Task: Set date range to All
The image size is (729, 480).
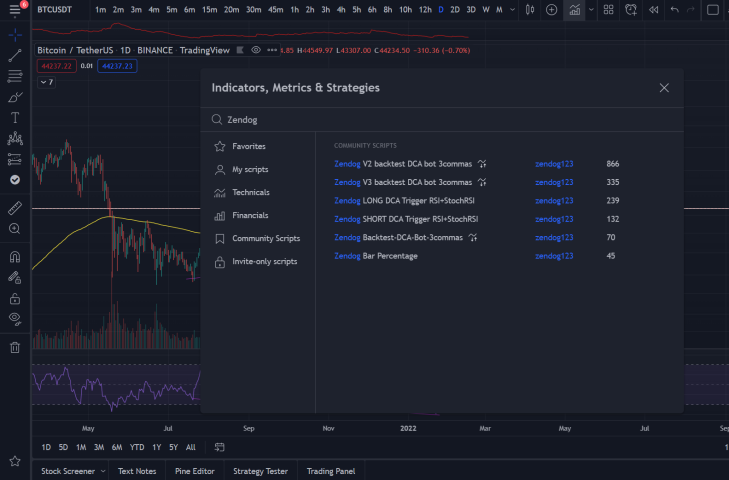Action: pos(191,447)
